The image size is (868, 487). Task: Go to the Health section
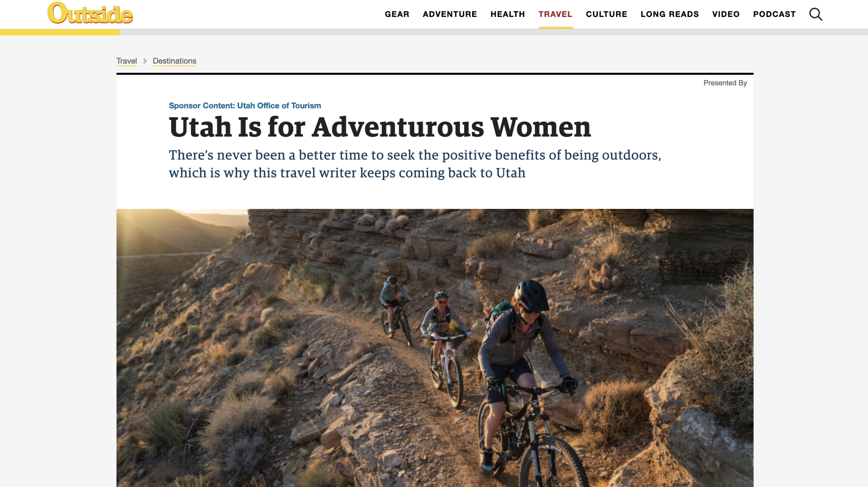(x=508, y=14)
